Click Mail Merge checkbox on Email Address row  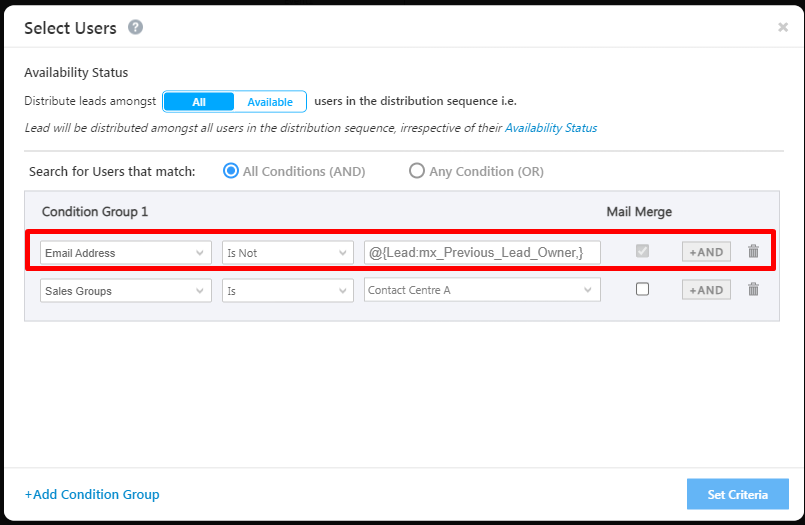[x=642, y=251]
